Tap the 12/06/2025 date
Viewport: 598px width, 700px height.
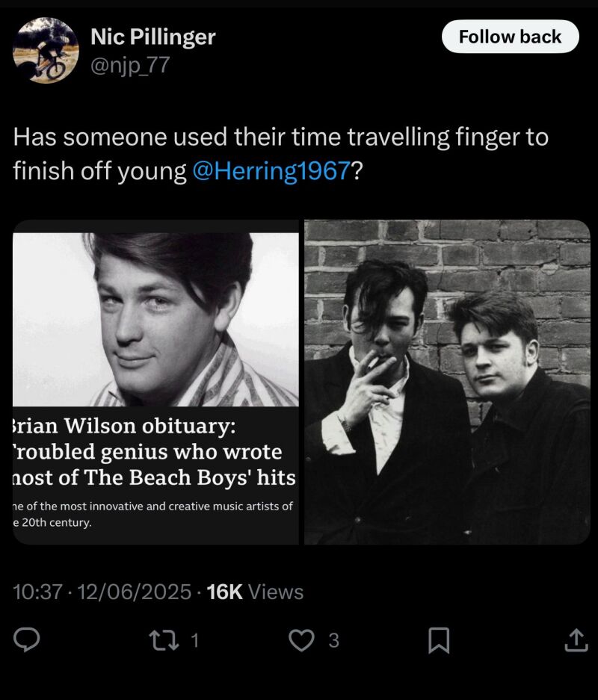135,592
